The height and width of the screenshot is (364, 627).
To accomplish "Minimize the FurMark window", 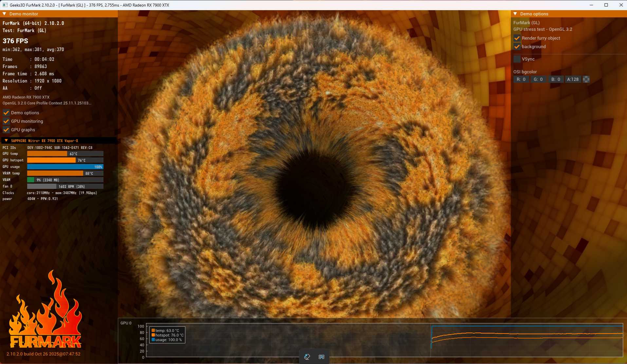I will coord(591,5).
